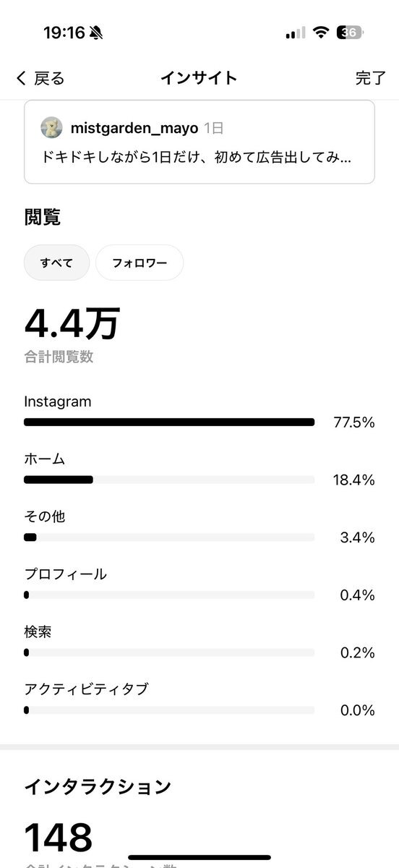Tap the 148 interactions count
The image size is (399, 868).
pyautogui.click(x=59, y=838)
